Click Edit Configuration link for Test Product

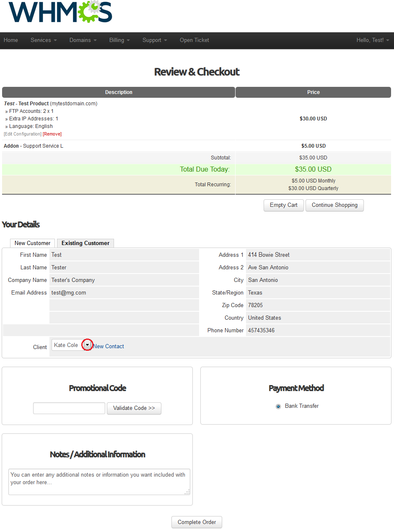coord(23,134)
